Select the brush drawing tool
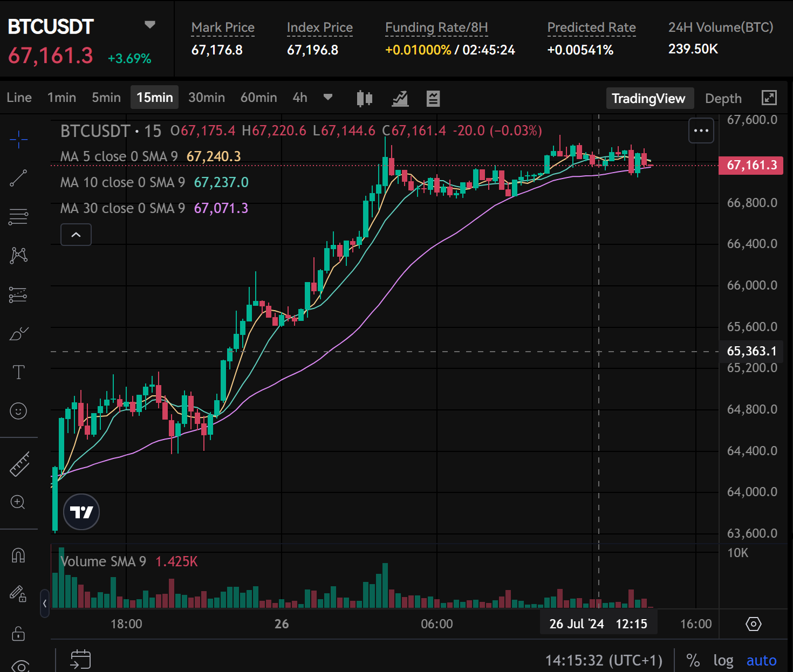Image resolution: width=793 pixels, height=672 pixels. (x=18, y=334)
